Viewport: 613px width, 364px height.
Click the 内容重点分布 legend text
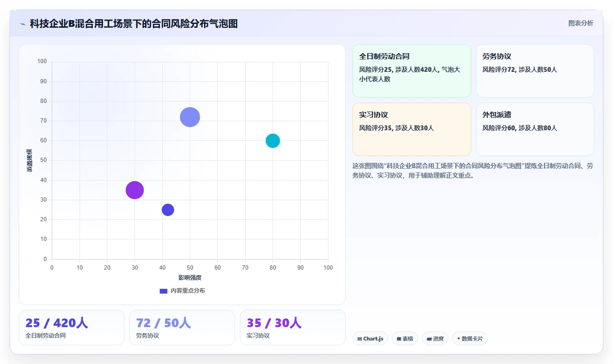coord(188,291)
